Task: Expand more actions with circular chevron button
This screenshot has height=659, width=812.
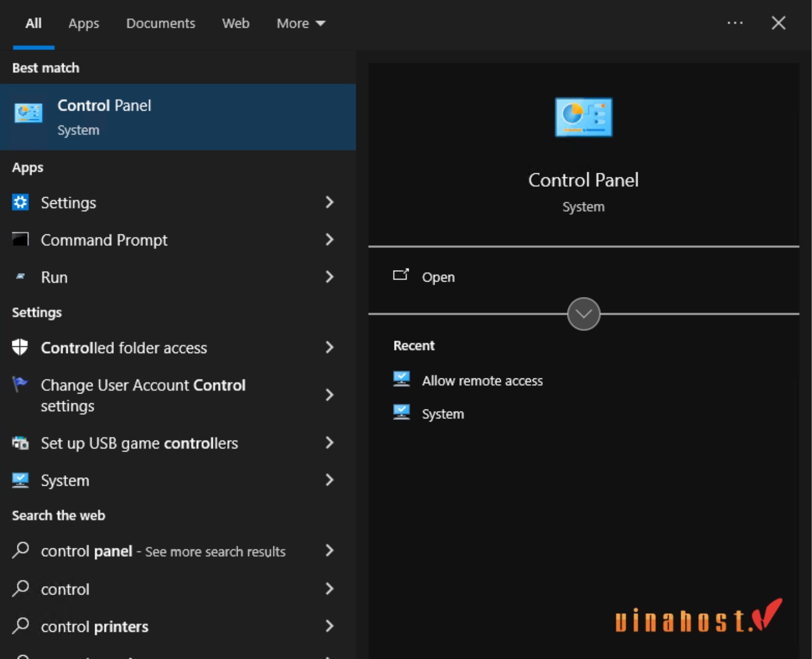Action: pyautogui.click(x=584, y=314)
